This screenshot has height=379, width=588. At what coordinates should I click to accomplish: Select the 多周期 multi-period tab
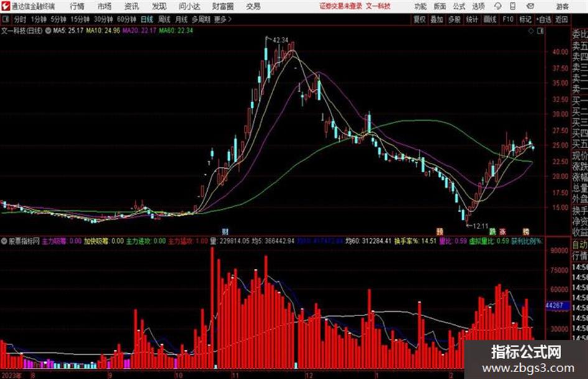tap(200, 19)
